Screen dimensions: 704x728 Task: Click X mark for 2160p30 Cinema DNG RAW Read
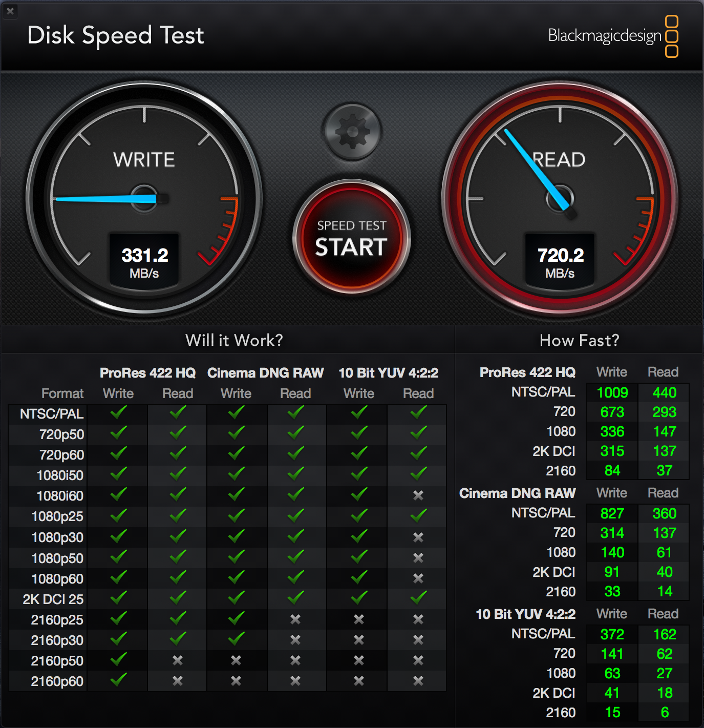[295, 640]
